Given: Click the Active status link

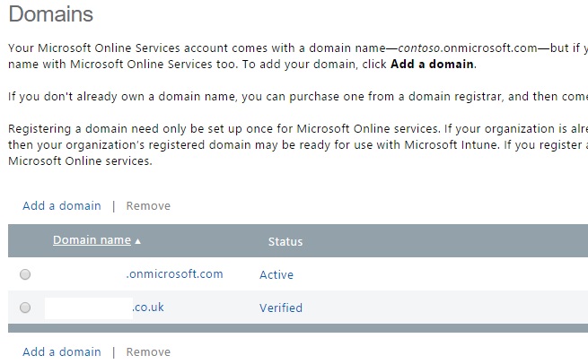Looking at the screenshot, I should click(x=276, y=274).
